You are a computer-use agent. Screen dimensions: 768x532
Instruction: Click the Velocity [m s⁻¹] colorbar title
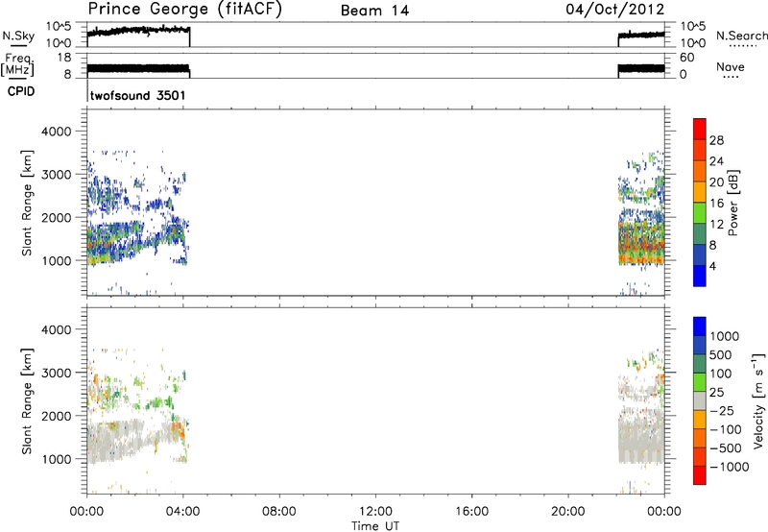(x=758, y=400)
